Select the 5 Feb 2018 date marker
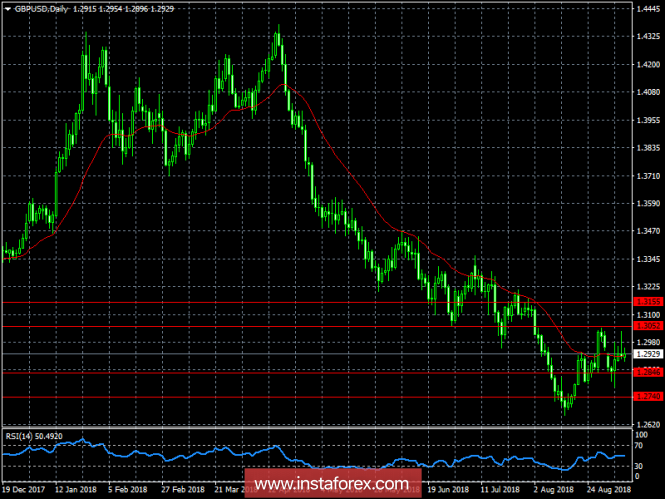This screenshot has height=499, width=665. [x=128, y=489]
